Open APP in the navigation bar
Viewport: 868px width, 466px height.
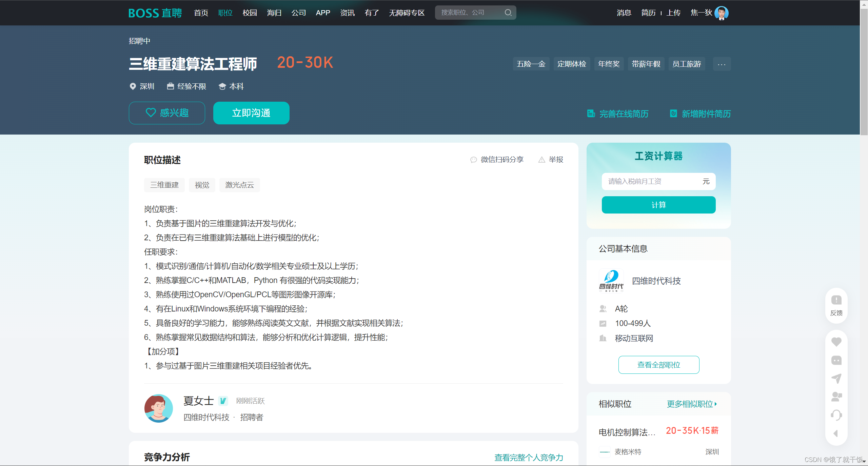323,13
